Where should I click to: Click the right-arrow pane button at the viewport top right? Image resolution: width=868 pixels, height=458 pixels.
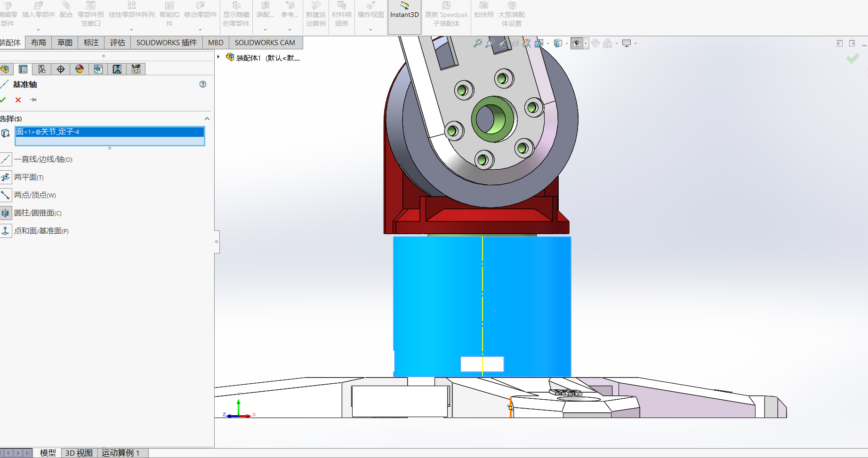point(852,43)
